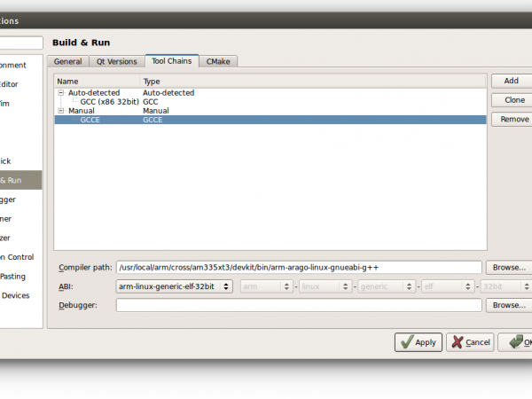Open the ABI arm-linux-generic-elf-32bit dropdown
Screen dimensions: 532x399
pyautogui.click(x=175, y=286)
